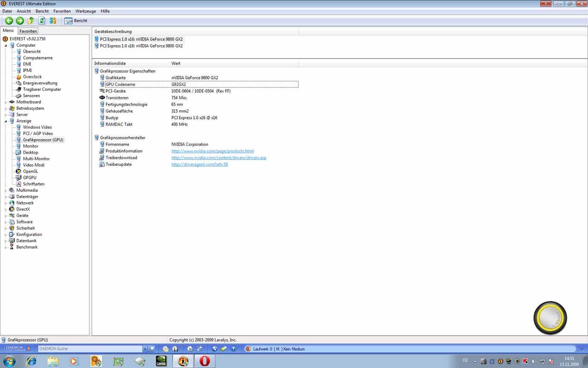Open the Opera browser taskbar icon

tap(205, 361)
